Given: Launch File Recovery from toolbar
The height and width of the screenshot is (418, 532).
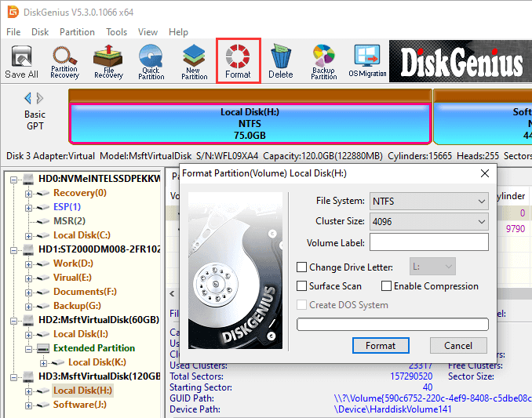Looking at the screenshot, I should tap(108, 62).
